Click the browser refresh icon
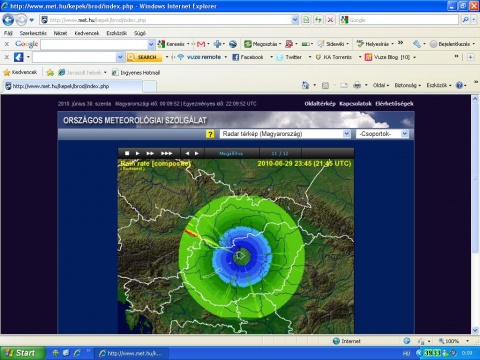This screenshot has width=480, height=360. coord(318,20)
